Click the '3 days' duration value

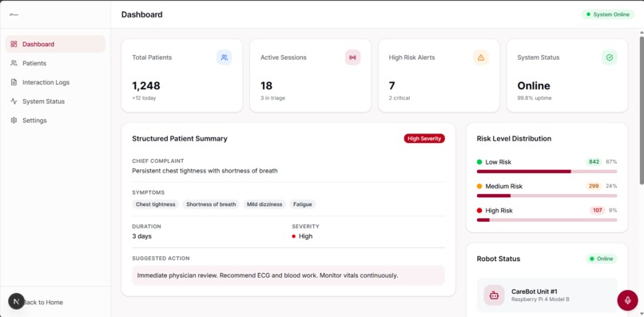tap(141, 236)
